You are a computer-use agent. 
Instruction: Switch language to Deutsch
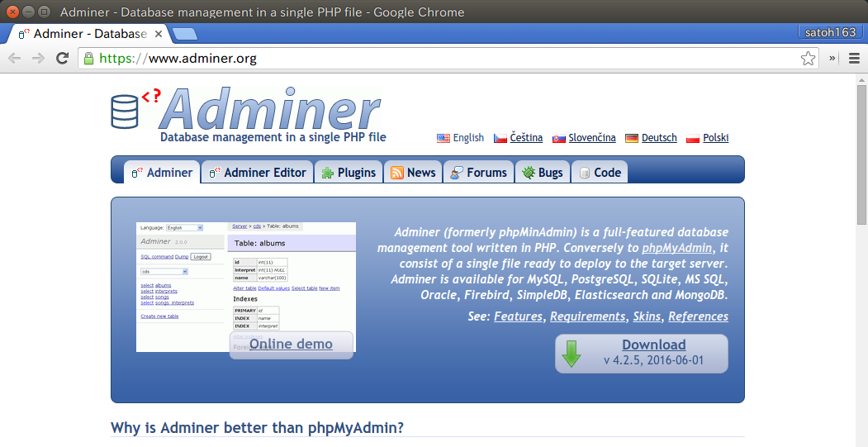[x=659, y=138]
